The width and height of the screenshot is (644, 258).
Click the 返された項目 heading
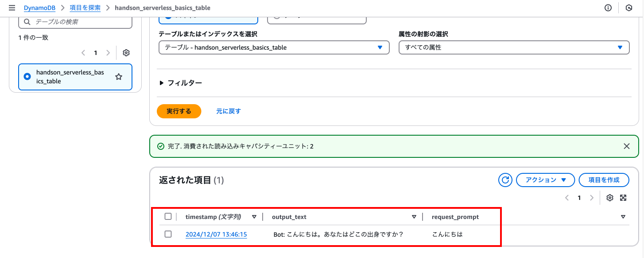(191, 180)
